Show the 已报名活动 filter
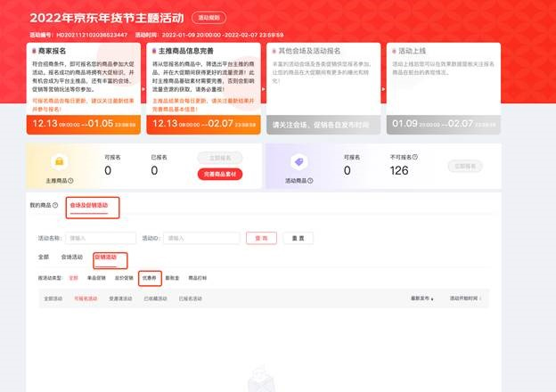The width and height of the screenshot is (556, 392). coord(191,298)
